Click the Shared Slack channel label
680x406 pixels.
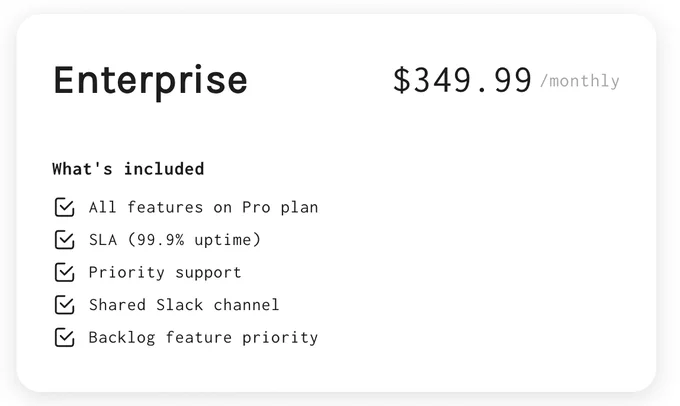click(x=184, y=305)
